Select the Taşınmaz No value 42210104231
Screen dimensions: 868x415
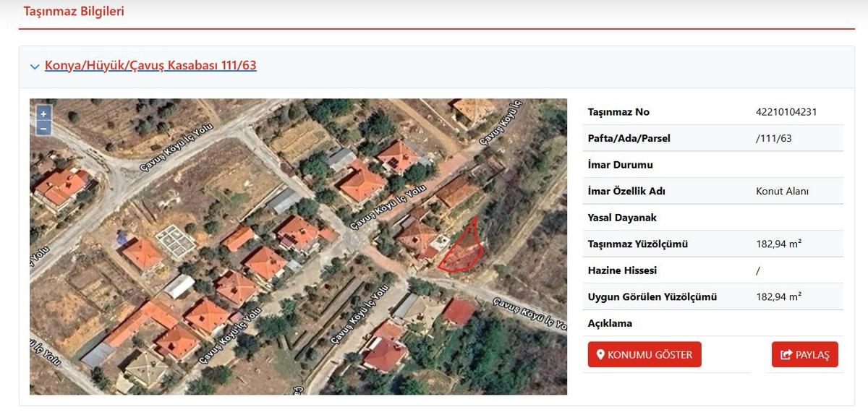click(x=786, y=112)
